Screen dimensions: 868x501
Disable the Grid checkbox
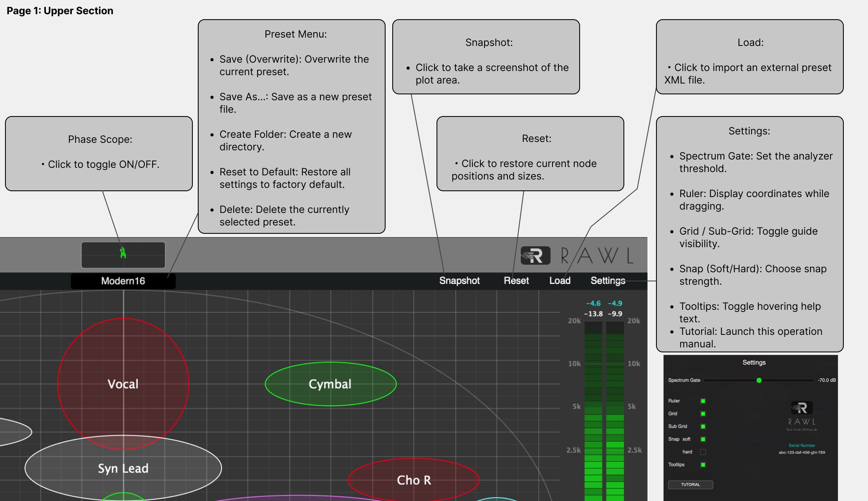click(703, 414)
